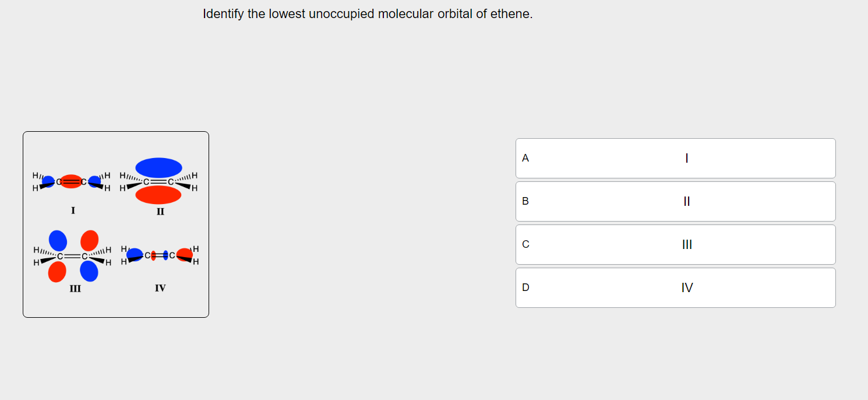Select the boxed orbital diagrams panel
The image size is (868, 400).
click(x=115, y=224)
